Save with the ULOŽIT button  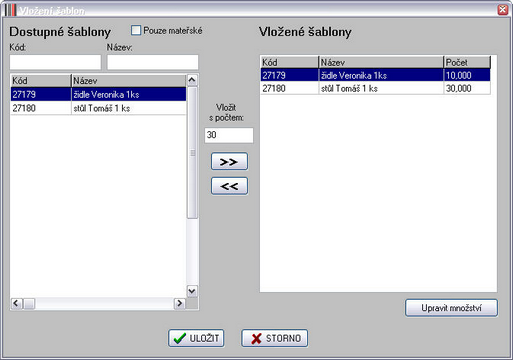click(196, 338)
